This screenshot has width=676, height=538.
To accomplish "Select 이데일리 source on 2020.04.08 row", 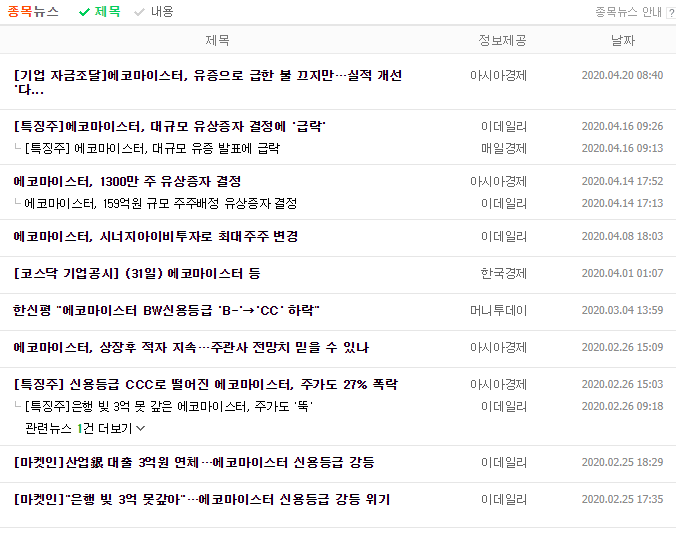I will click(504, 236).
